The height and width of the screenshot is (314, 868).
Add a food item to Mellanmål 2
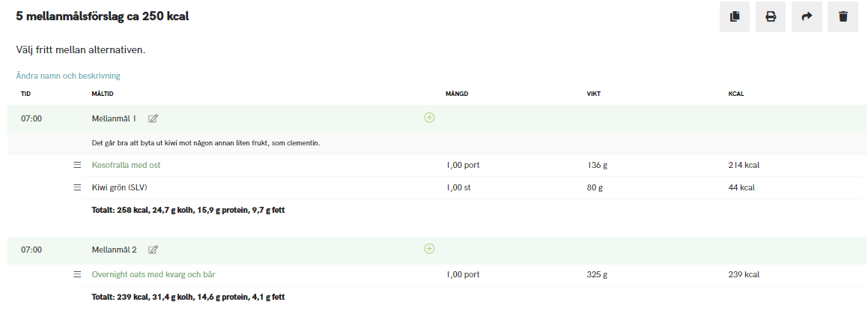[429, 249]
